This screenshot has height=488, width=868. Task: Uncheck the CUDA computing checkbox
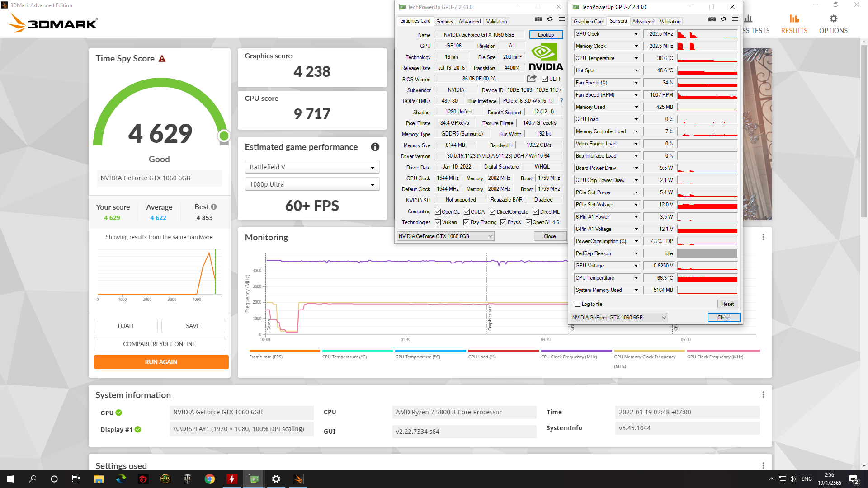tap(466, 211)
